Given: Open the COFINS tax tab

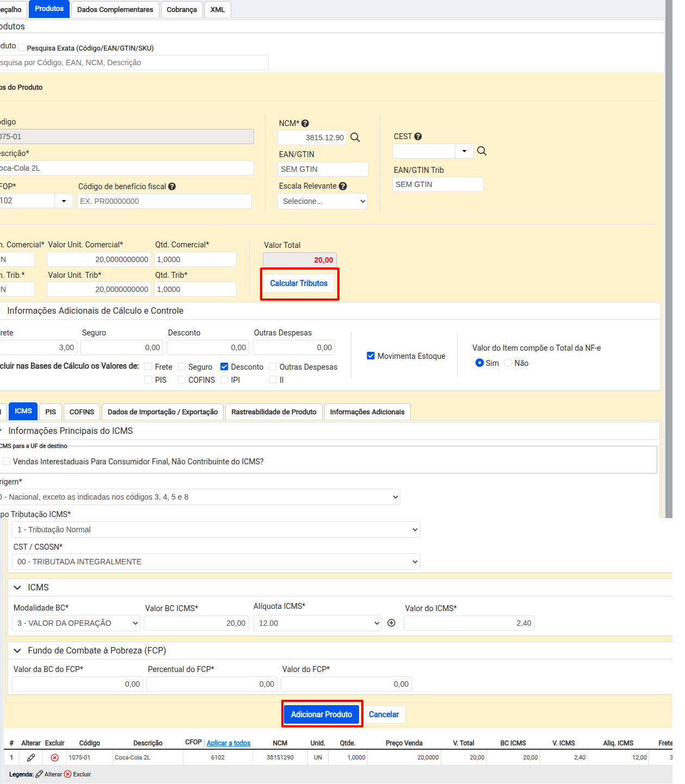Looking at the screenshot, I should click(82, 412).
